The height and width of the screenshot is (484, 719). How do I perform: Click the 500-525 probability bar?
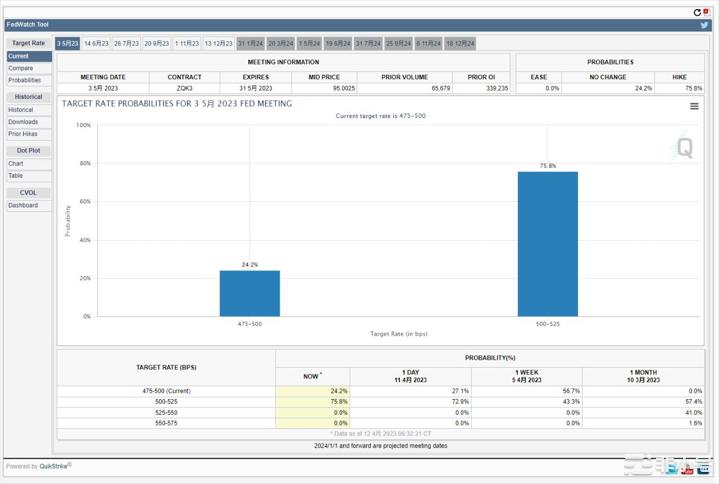point(547,243)
